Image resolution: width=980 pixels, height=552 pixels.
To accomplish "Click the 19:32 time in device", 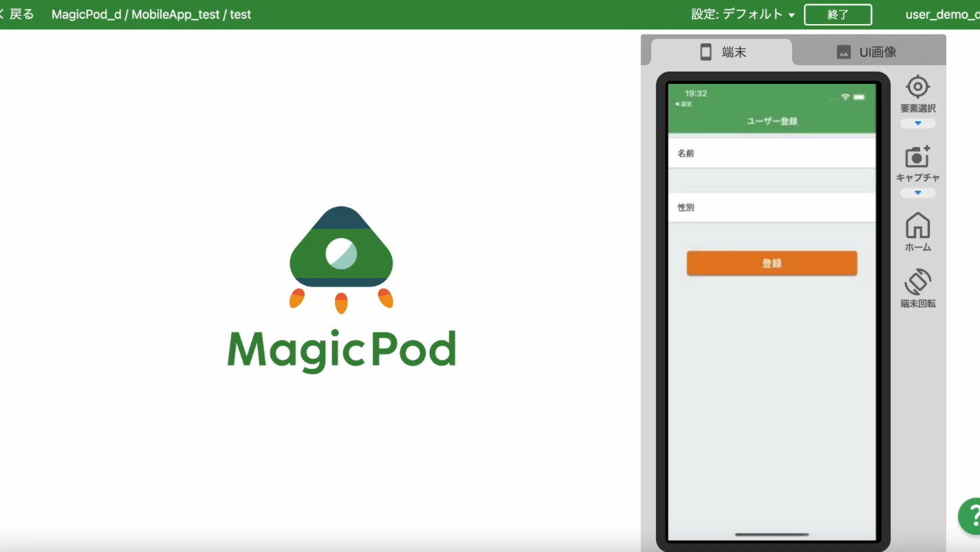I will tap(695, 93).
